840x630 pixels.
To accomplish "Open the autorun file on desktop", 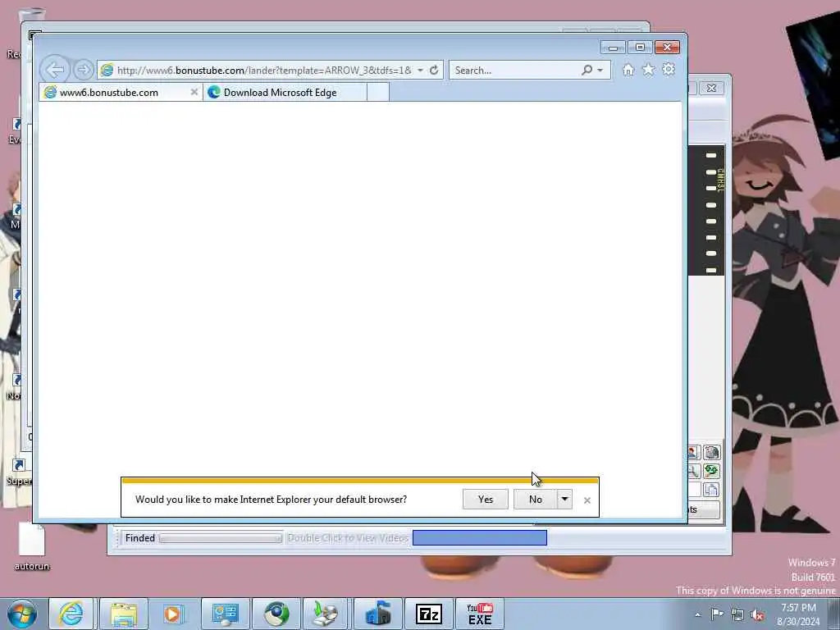I will tap(32, 547).
